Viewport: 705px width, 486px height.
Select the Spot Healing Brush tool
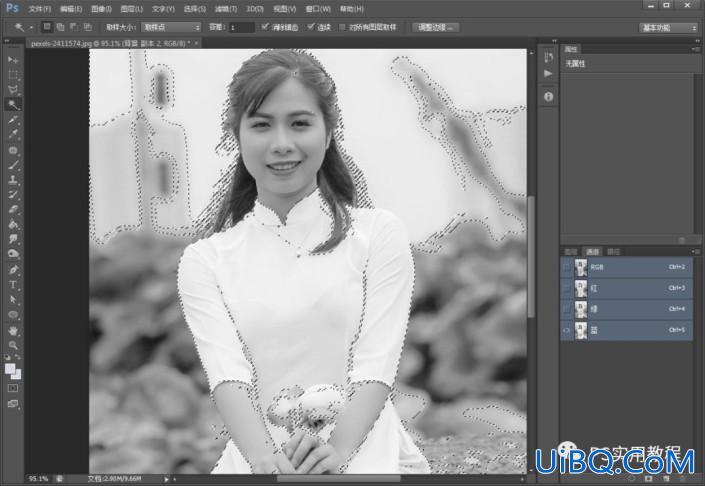(x=13, y=150)
